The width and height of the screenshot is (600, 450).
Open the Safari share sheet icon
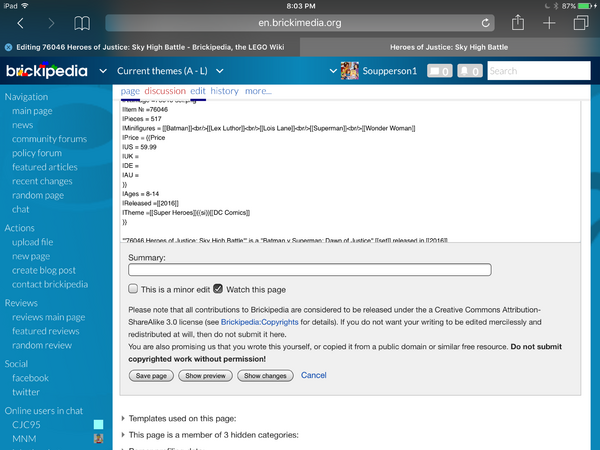[x=518, y=23]
